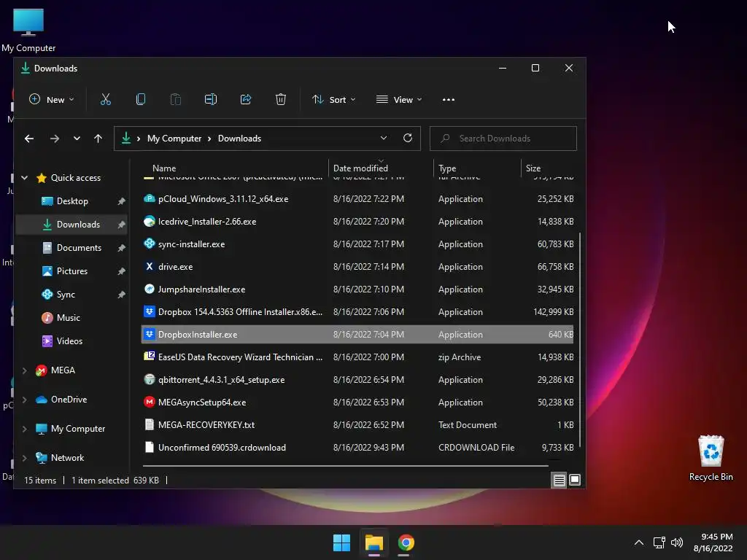747x560 pixels.
Task: Select the MEGA-RECOVERYKEY.txt file
Action: 358,425
